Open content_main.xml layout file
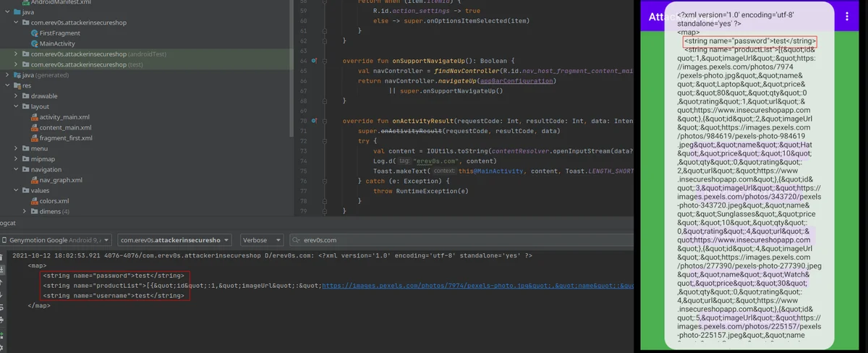 65,127
